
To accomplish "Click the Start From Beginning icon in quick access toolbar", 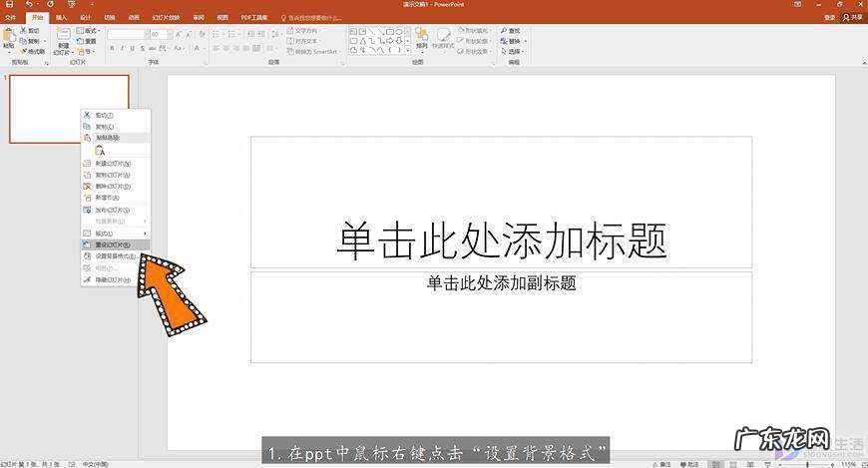I will (x=71, y=4).
